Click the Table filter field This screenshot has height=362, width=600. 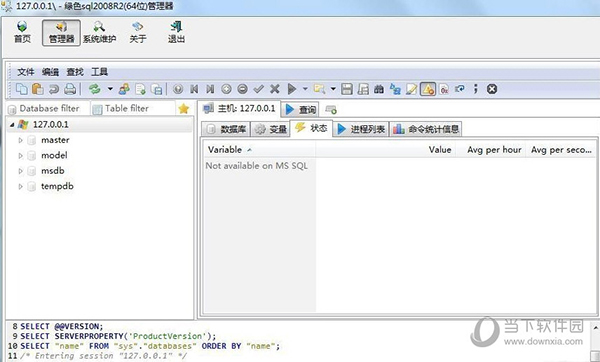pos(133,109)
